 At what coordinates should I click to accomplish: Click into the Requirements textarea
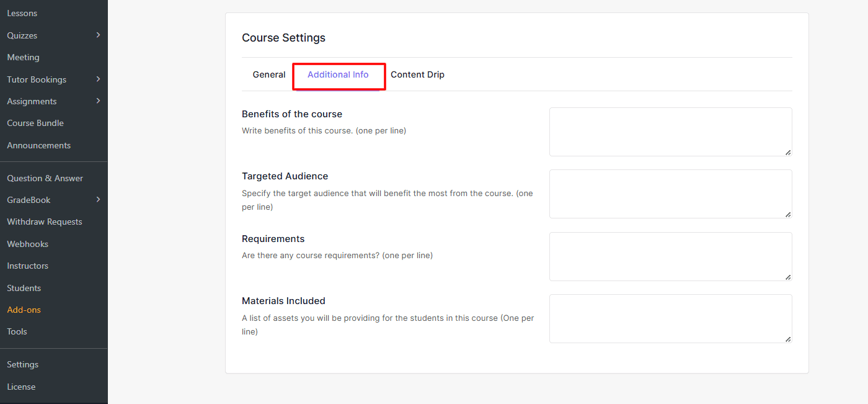670,256
